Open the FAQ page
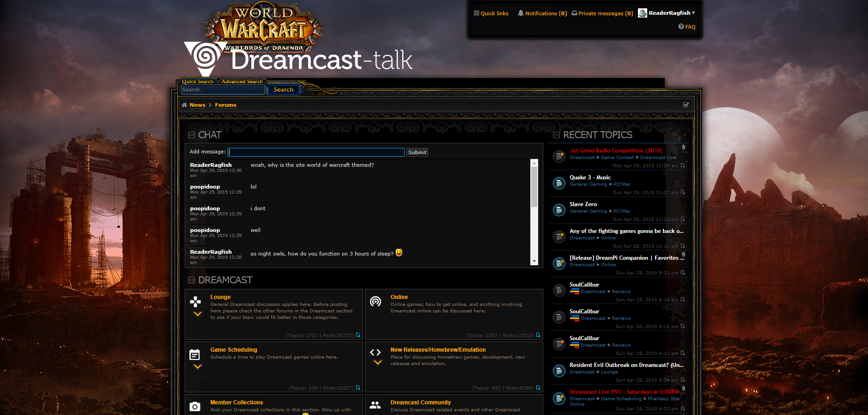The image size is (868, 415). (x=687, y=27)
